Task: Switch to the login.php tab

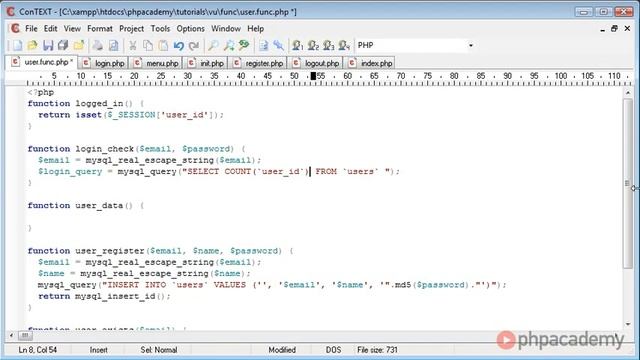Action: click(x=104, y=63)
